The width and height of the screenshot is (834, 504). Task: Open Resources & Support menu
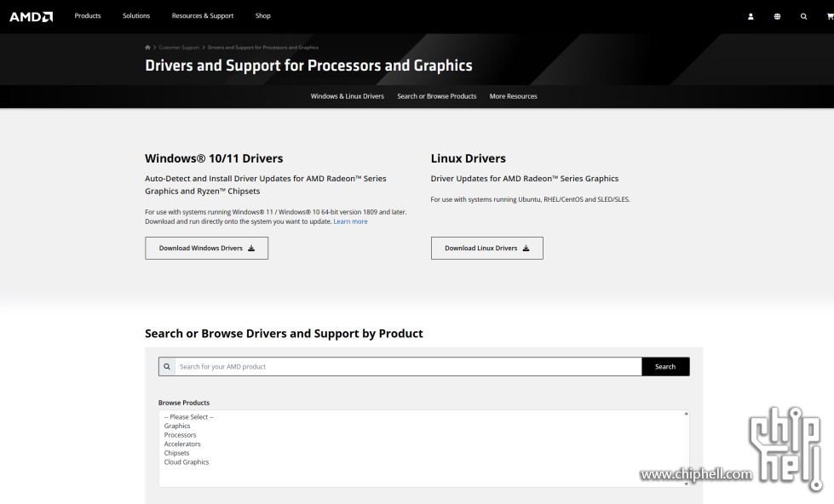click(x=203, y=16)
